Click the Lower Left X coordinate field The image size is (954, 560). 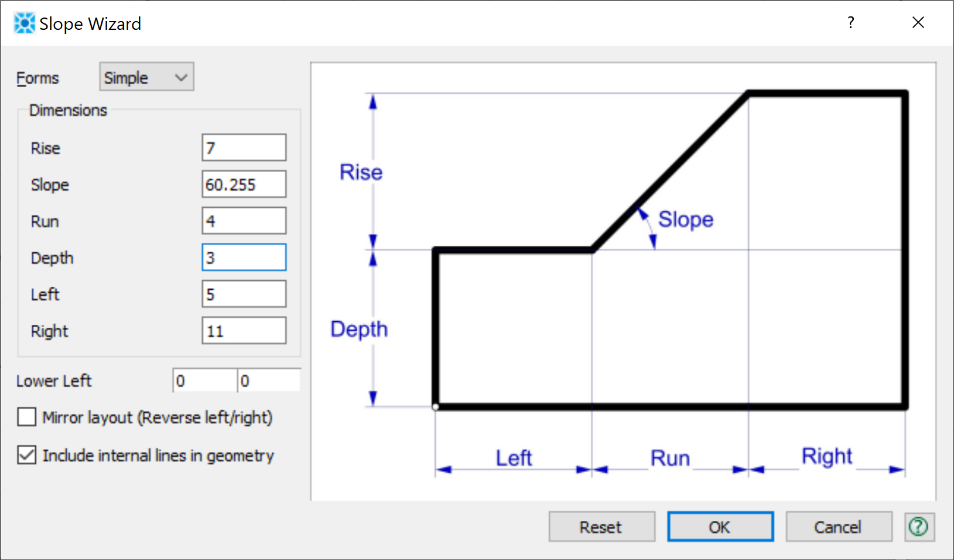click(x=205, y=381)
